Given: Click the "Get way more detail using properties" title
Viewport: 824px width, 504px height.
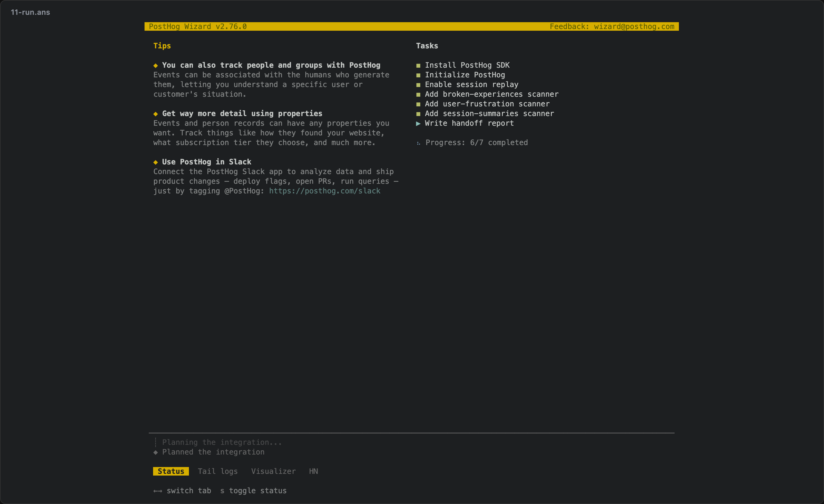Looking at the screenshot, I should click(x=242, y=114).
